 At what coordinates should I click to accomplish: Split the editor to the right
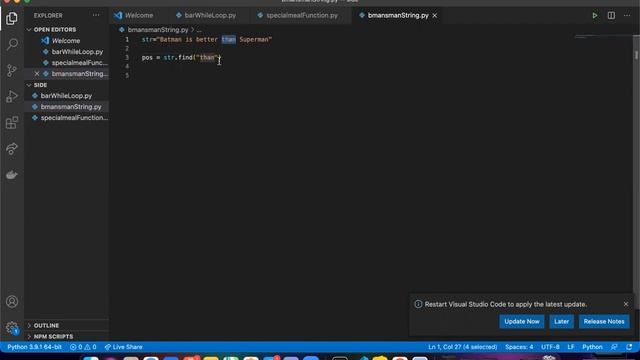[x=611, y=16]
